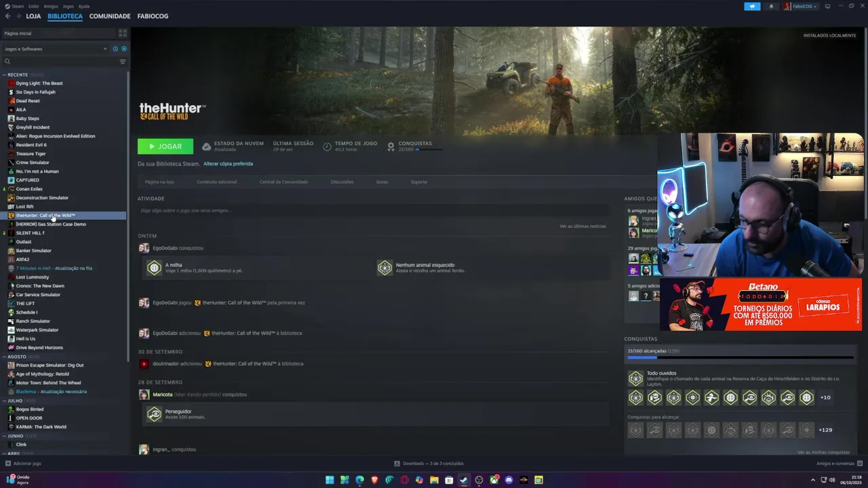Open Maricota profile link in activity
This screenshot has height=488, width=868.
[x=162, y=394]
